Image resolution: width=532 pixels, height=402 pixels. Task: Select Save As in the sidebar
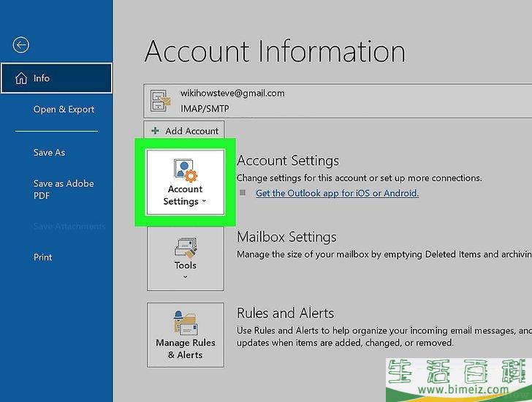coord(49,153)
